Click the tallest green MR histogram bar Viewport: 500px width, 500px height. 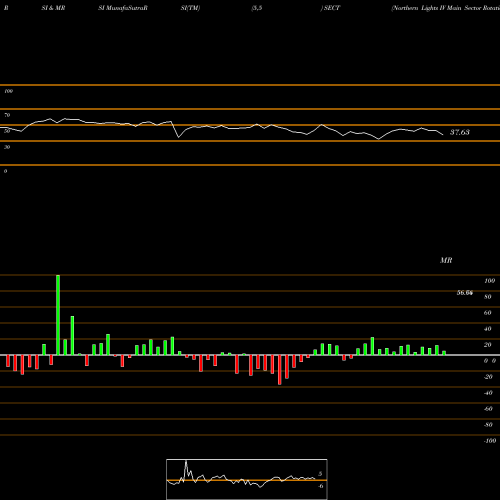(58, 315)
